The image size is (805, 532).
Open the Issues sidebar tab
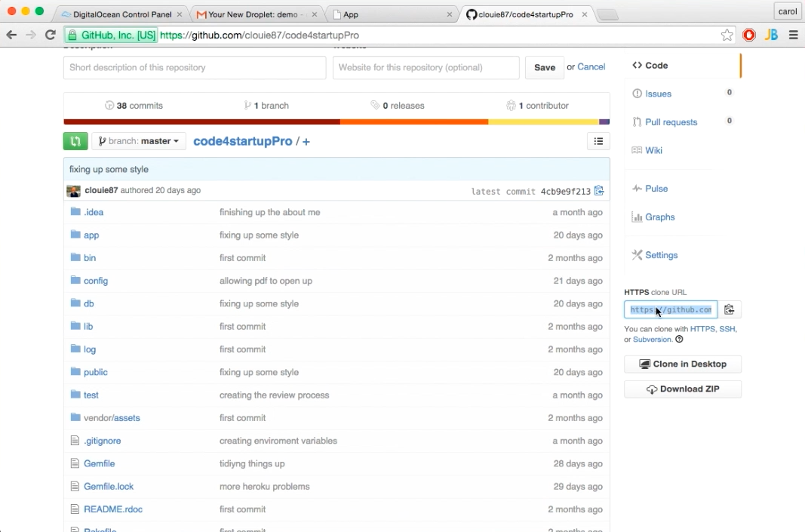658,94
